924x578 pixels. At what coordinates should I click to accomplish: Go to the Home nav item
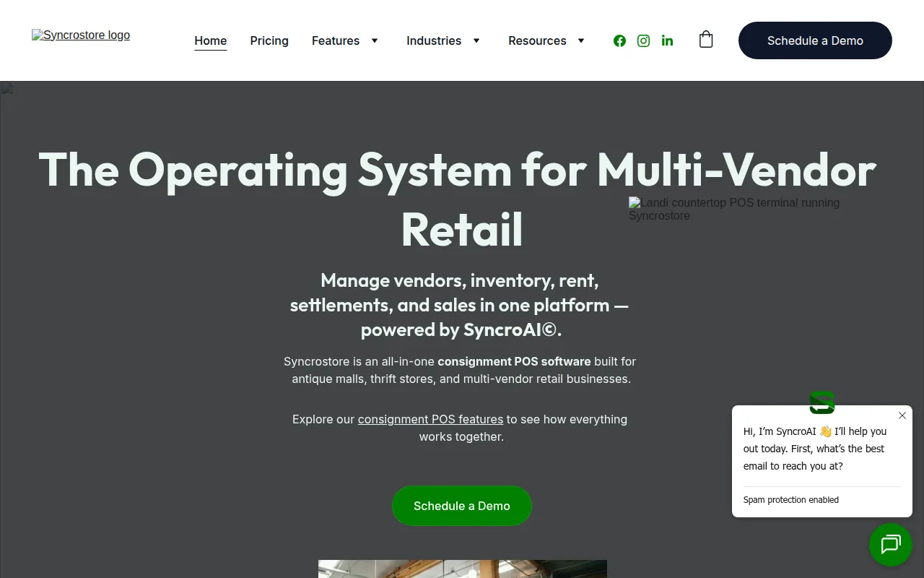click(211, 41)
